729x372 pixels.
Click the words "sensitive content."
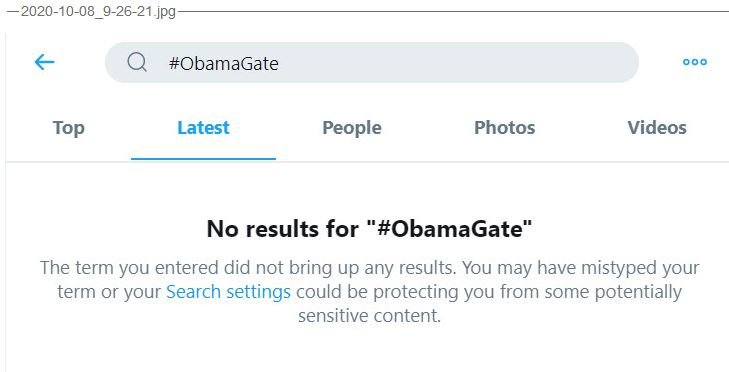(x=369, y=316)
